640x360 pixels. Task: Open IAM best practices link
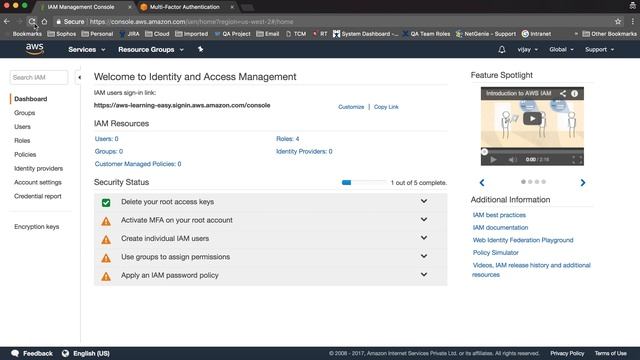coord(499,215)
